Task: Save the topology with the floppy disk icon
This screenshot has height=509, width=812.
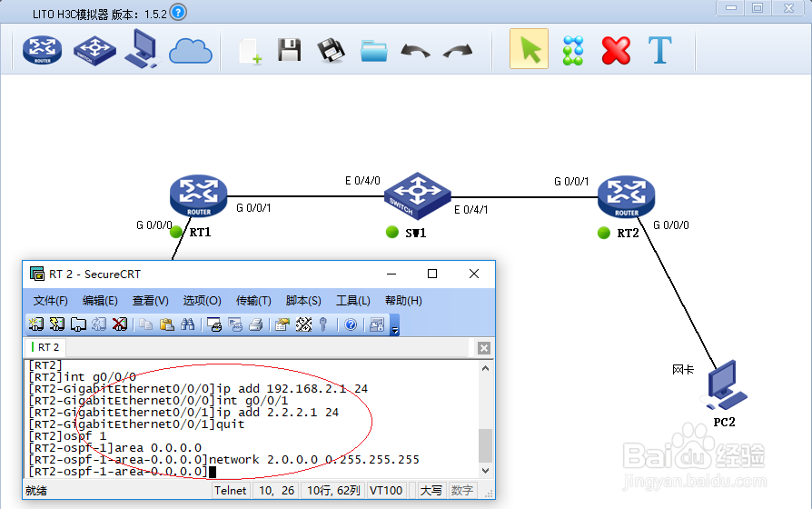Action: 289,50
